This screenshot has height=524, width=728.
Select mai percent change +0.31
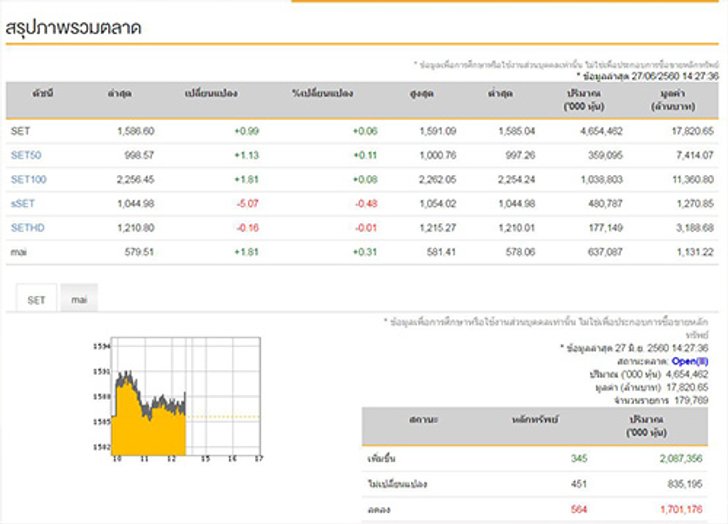click(365, 252)
